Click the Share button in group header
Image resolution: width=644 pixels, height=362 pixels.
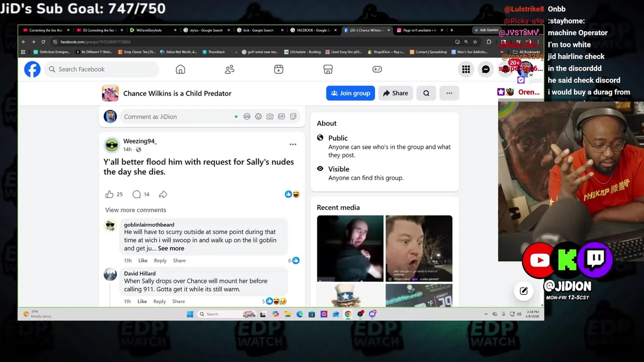(395, 93)
